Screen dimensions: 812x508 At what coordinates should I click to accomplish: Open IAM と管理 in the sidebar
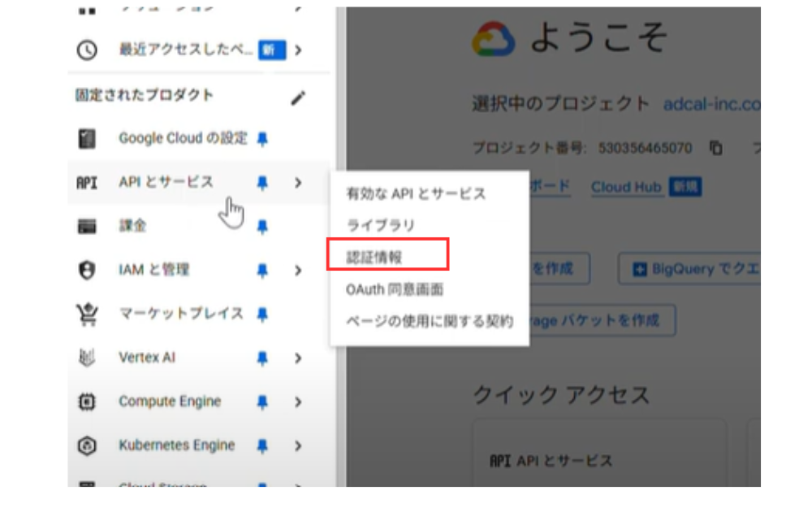153,270
